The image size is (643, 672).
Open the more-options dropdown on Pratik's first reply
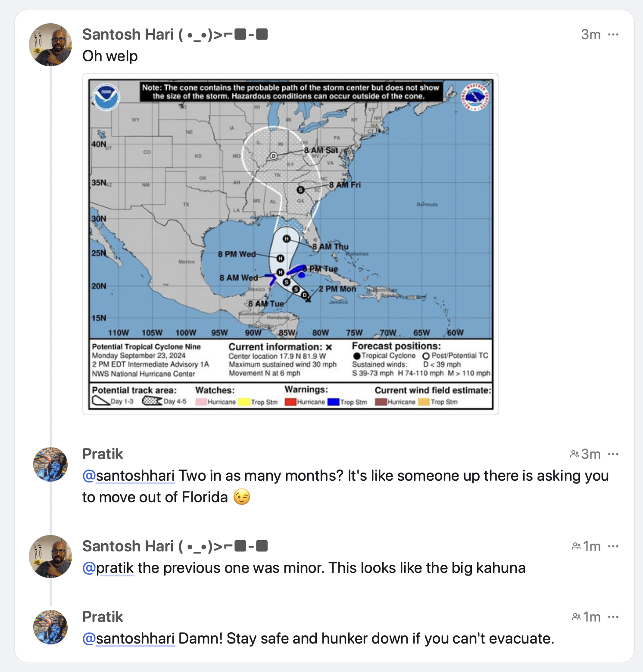point(613,454)
